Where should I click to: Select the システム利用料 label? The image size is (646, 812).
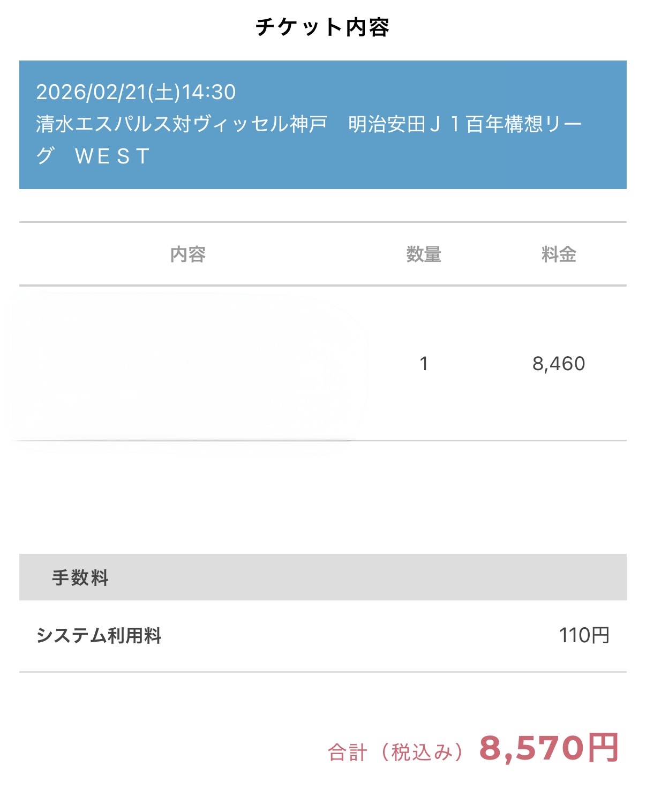coord(99,636)
